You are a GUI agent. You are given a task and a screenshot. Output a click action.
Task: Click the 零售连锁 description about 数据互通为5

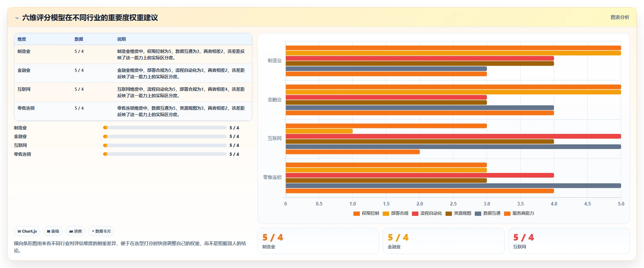(x=181, y=111)
